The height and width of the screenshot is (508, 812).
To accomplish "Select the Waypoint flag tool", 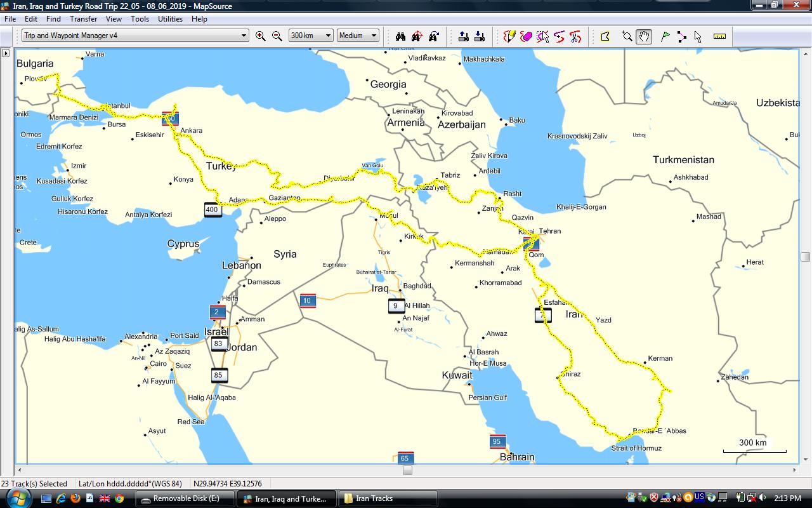I will click(665, 36).
